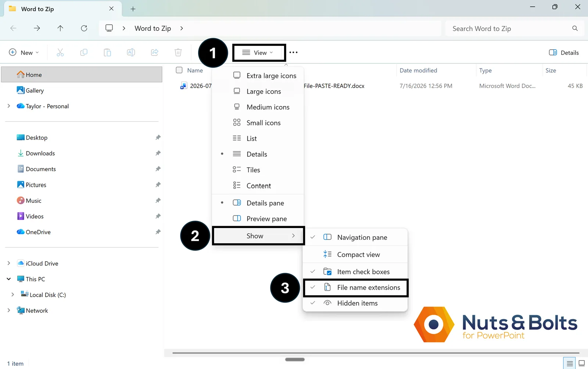Viewport: 588px width, 369px height.
Task: Switch to large thumbnails icon in status bar
Action: pos(582,363)
